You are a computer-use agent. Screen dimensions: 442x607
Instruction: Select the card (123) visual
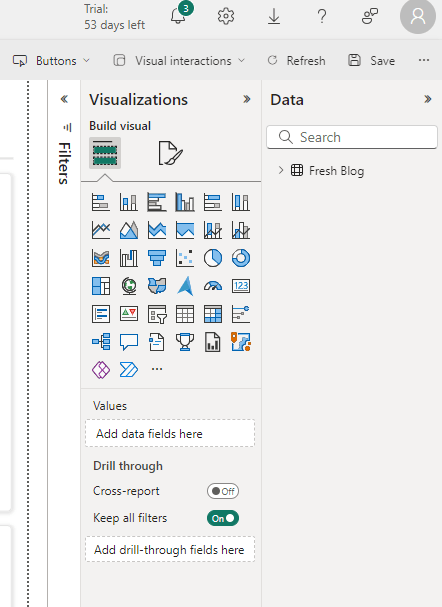pyautogui.click(x=241, y=286)
